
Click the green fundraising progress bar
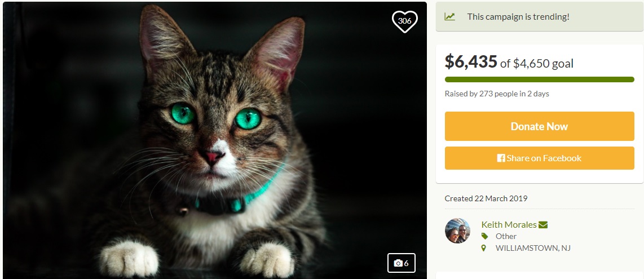[x=539, y=79]
